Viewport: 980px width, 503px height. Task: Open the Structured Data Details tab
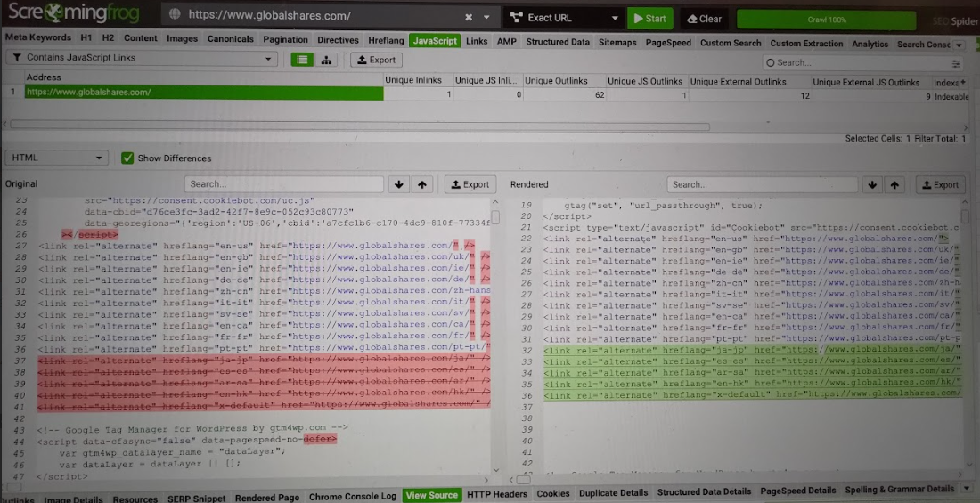click(x=705, y=491)
